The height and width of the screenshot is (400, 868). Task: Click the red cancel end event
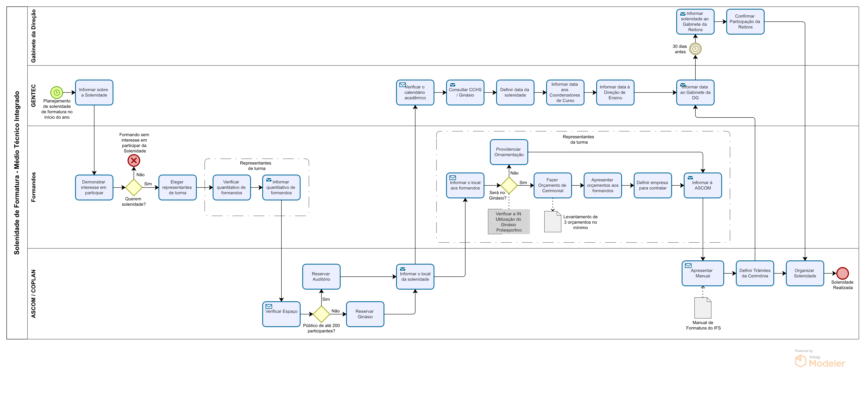[134, 161]
